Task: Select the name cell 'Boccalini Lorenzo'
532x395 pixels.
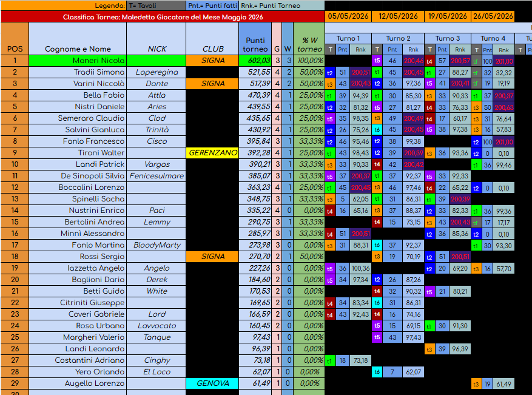Action: (x=78, y=187)
